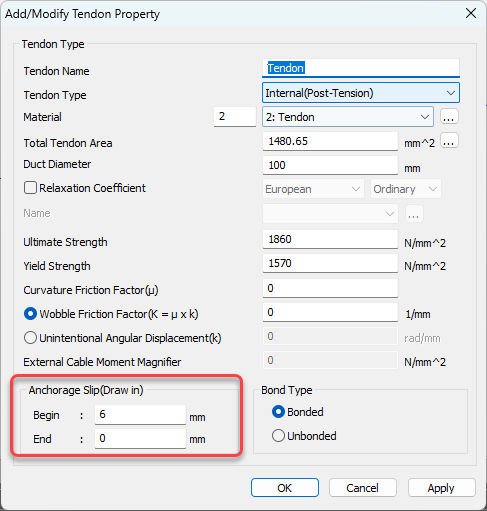Expand the Tendon Type dropdown
487x511 pixels.
tap(361, 93)
